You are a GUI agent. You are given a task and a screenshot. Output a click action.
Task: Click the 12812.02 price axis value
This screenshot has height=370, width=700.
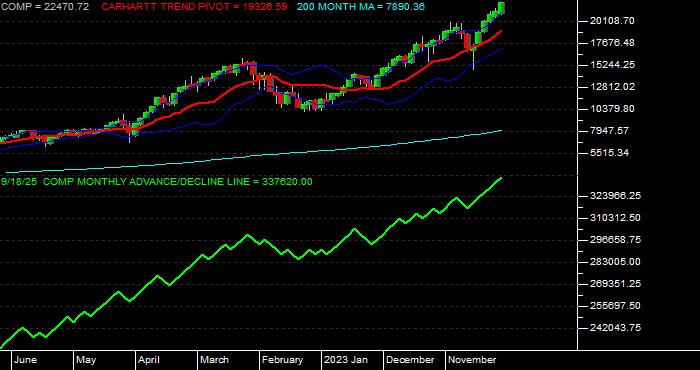coord(612,87)
